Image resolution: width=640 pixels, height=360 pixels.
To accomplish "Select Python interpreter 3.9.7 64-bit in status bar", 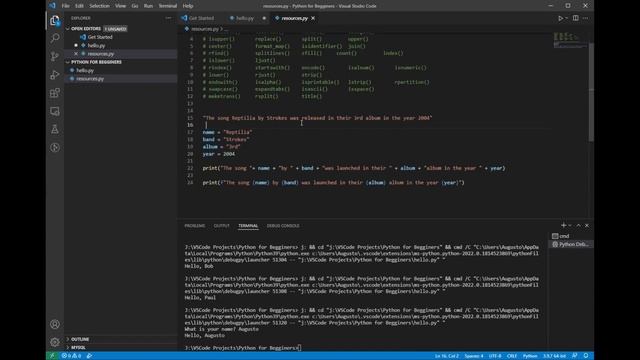I will pyautogui.click(x=554, y=356).
